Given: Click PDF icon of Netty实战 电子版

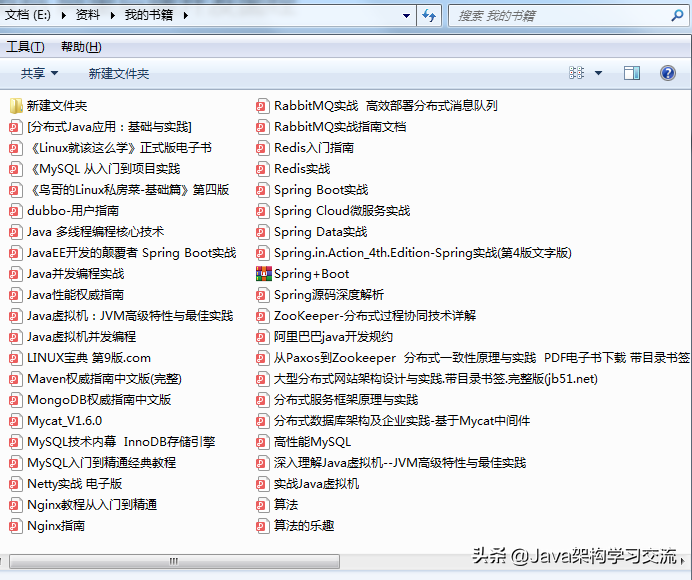Looking at the screenshot, I should click(15, 484).
